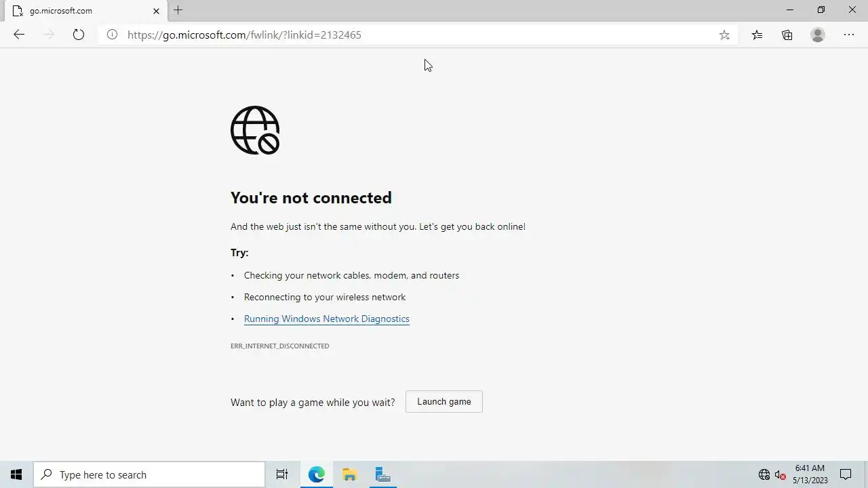Open the notification center
Viewport: 868px width, 488px height.
(846, 474)
